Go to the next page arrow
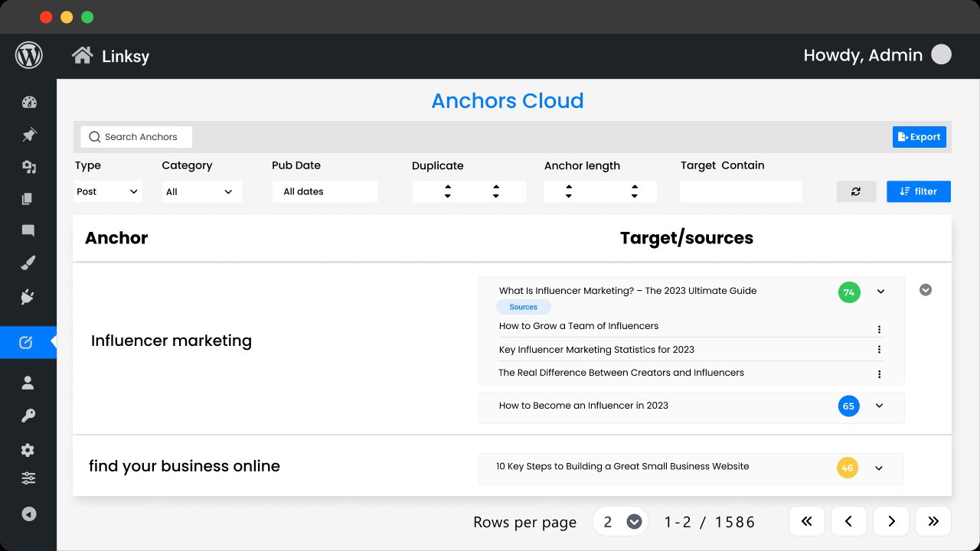980x551 pixels. point(891,521)
